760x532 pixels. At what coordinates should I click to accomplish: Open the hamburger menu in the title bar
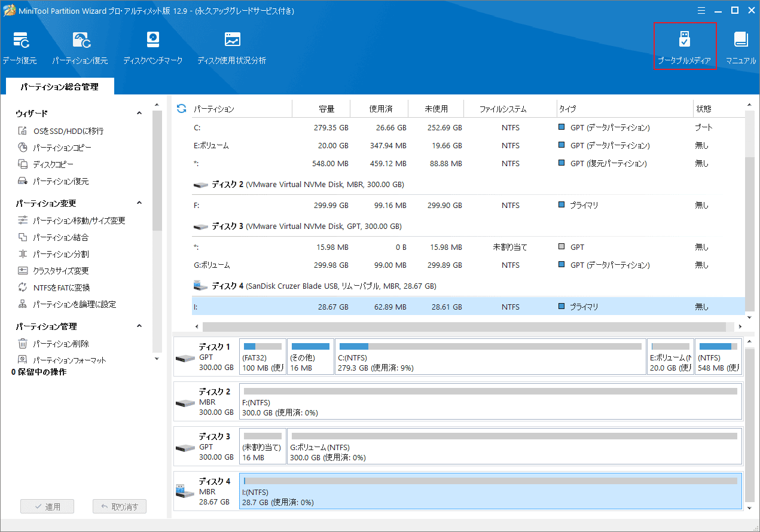tap(702, 10)
